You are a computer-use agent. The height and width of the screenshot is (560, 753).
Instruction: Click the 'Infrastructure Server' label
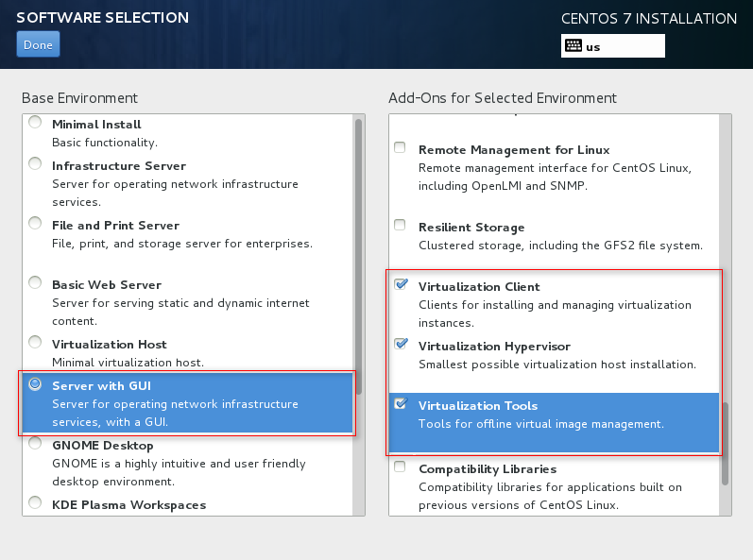coord(119,166)
